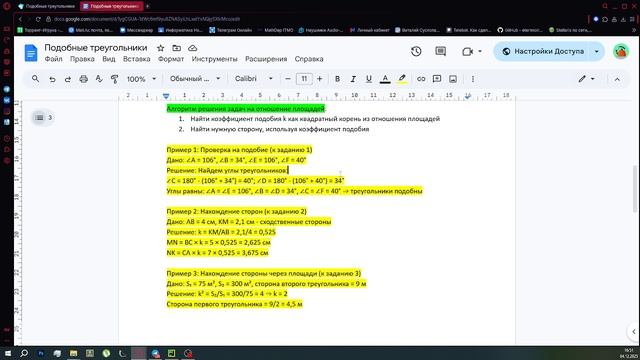The height and width of the screenshot is (360, 640).
Task: Open the Windows Start menu
Action: (x=8, y=353)
